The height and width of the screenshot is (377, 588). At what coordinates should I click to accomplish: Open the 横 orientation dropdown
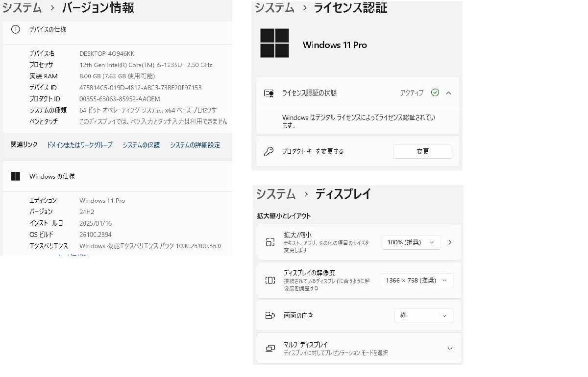pos(424,315)
